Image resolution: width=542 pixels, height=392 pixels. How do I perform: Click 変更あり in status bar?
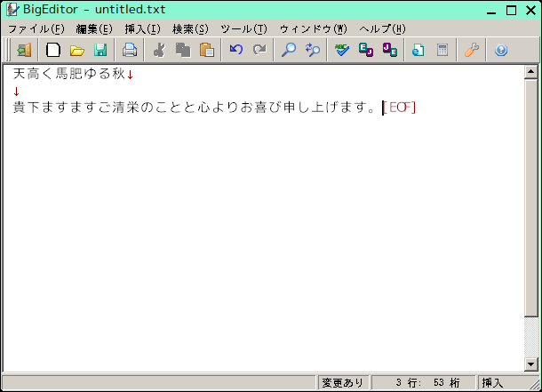(343, 382)
